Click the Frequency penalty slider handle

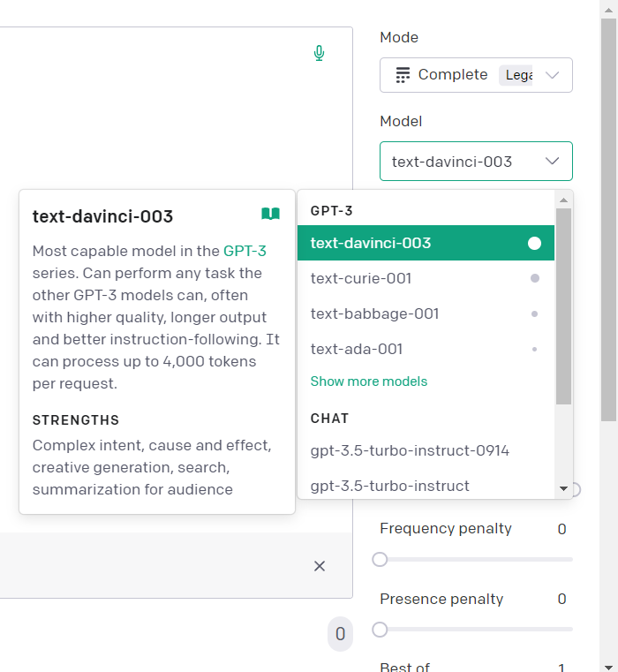coord(380,559)
